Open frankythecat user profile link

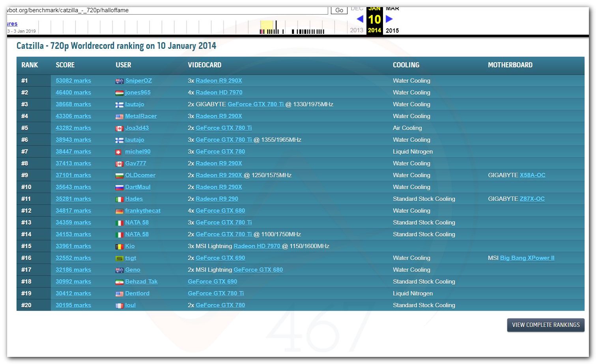click(x=143, y=211)
